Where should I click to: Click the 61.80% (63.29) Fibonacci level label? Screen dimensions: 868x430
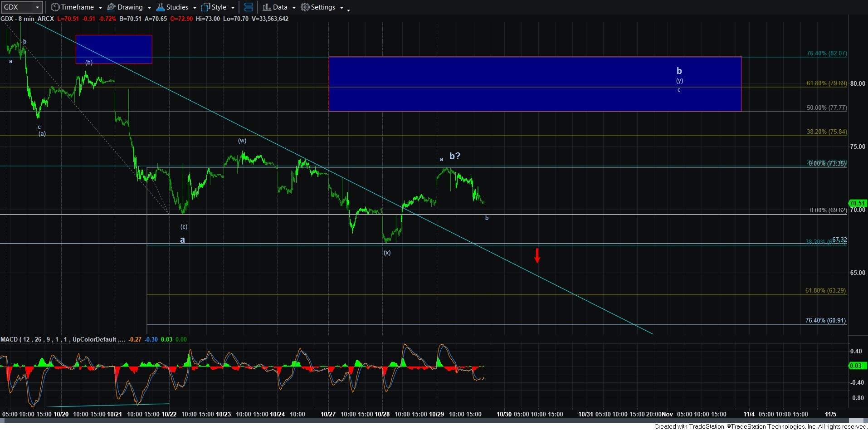coord(825,290)
